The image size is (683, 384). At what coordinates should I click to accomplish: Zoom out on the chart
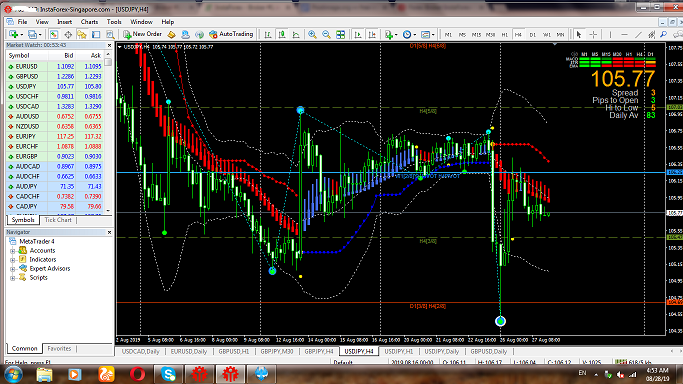[326, 34]
